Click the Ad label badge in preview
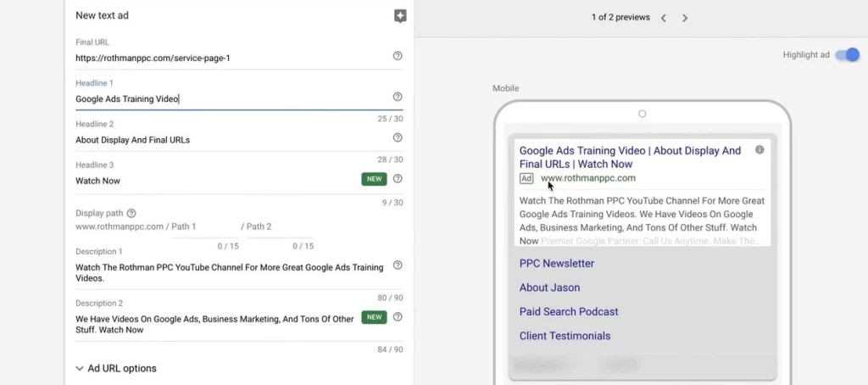Viewport: 868px width, 385px height. 526,178
